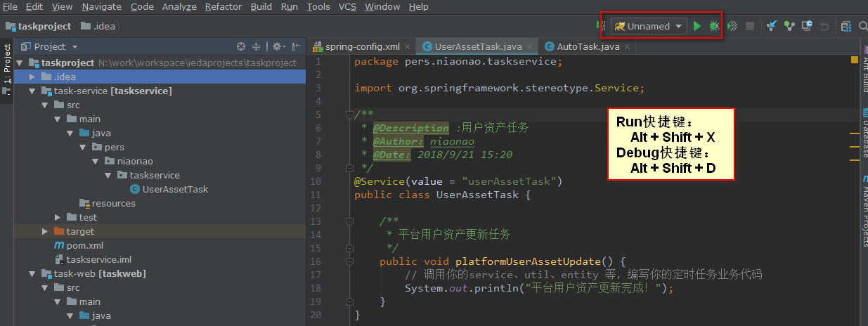Screen dimensions: 868x326
Task: Start debugging with the bug icon
Action: (x=714, y=26)
